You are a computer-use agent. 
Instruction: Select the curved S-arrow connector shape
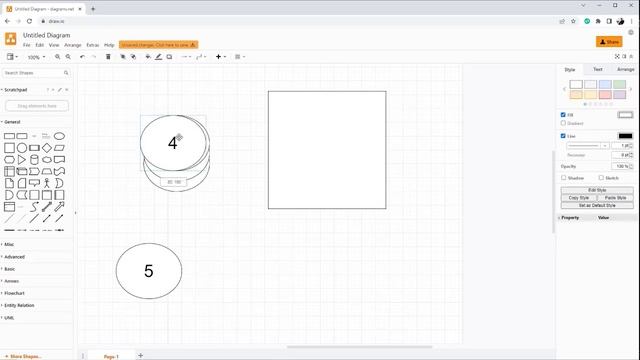click(34, 207)
